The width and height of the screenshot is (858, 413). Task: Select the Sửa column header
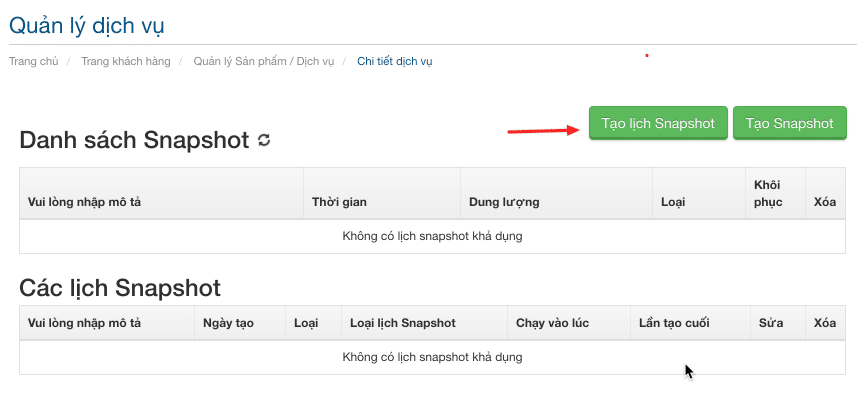pyautogui.click(x=771, y=323)
